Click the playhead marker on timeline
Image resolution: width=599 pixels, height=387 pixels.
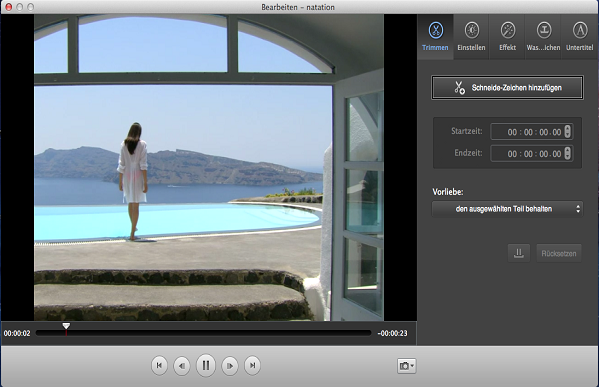click(66, 326)
